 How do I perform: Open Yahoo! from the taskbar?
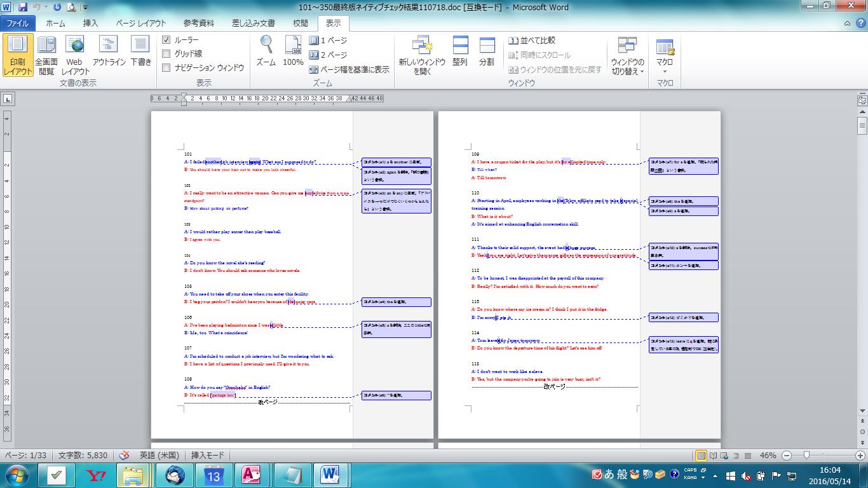96,475
